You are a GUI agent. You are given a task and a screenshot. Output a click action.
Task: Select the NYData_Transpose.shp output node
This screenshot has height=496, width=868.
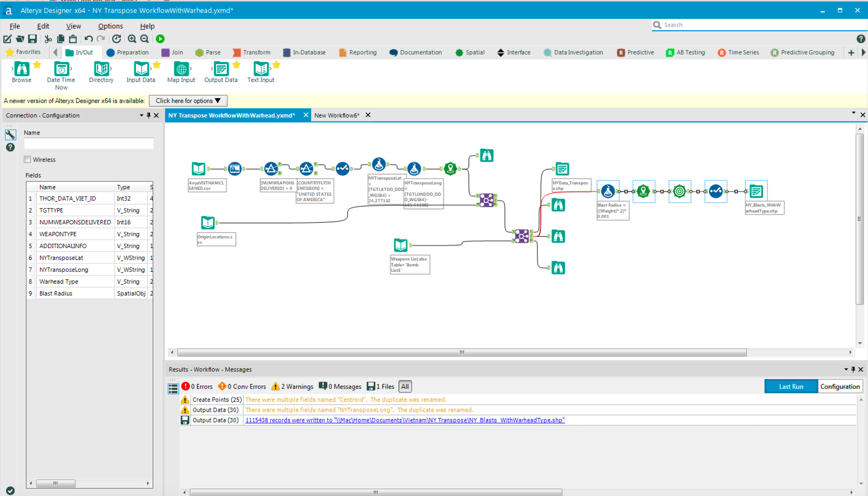(562, 168)
